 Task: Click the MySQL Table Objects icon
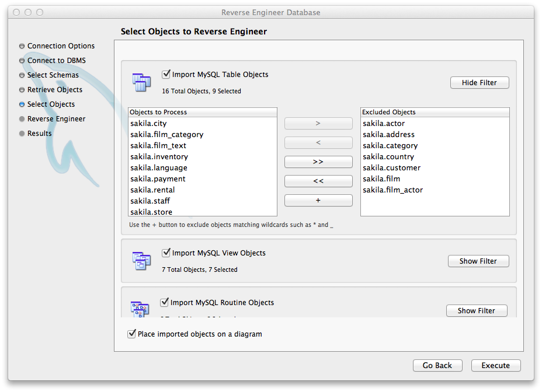point(141,82)
